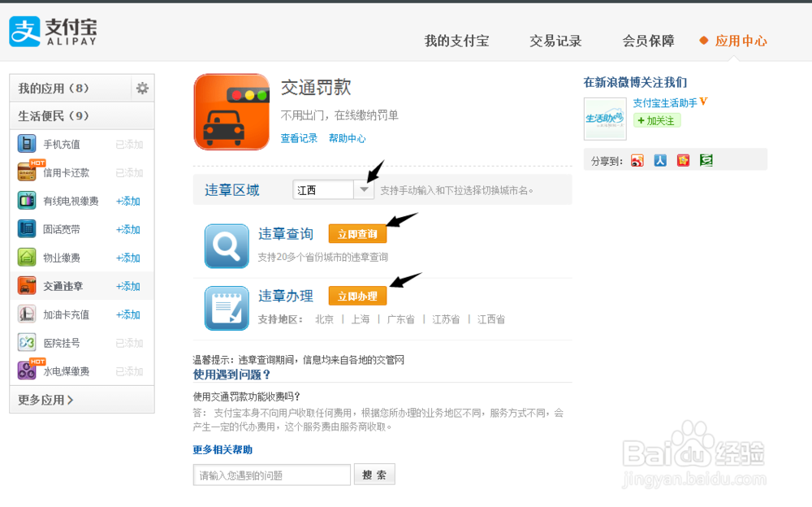The image size is (812, 507).
Task: Click the +加关注 follow button
Action: (657, 121)
